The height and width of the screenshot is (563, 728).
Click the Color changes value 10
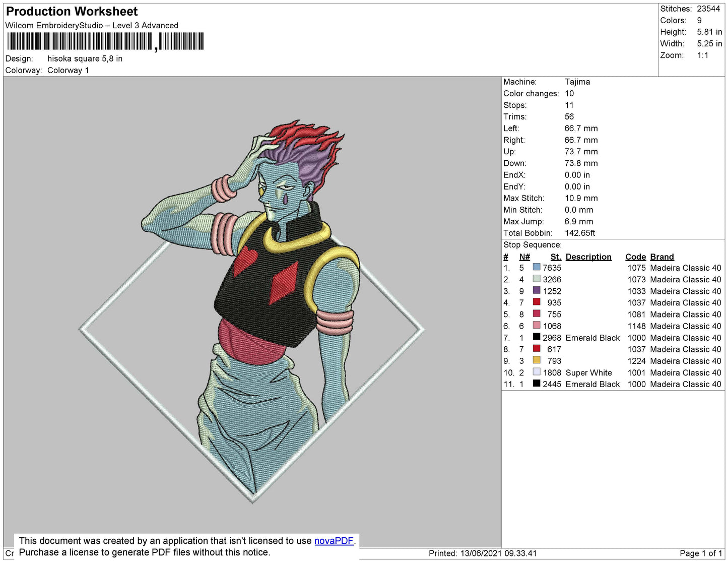coord(569,93)
